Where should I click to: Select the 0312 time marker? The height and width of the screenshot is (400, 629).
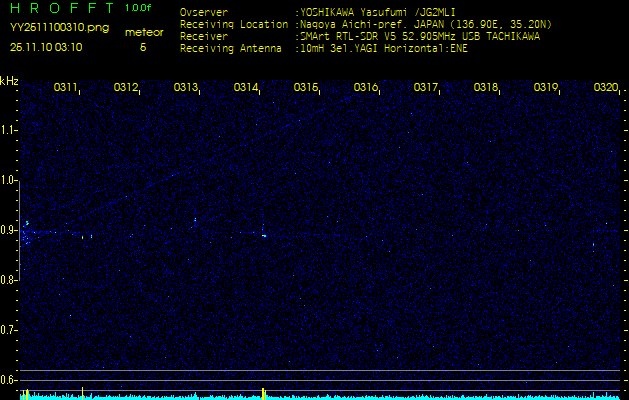(x=126, y=88)
